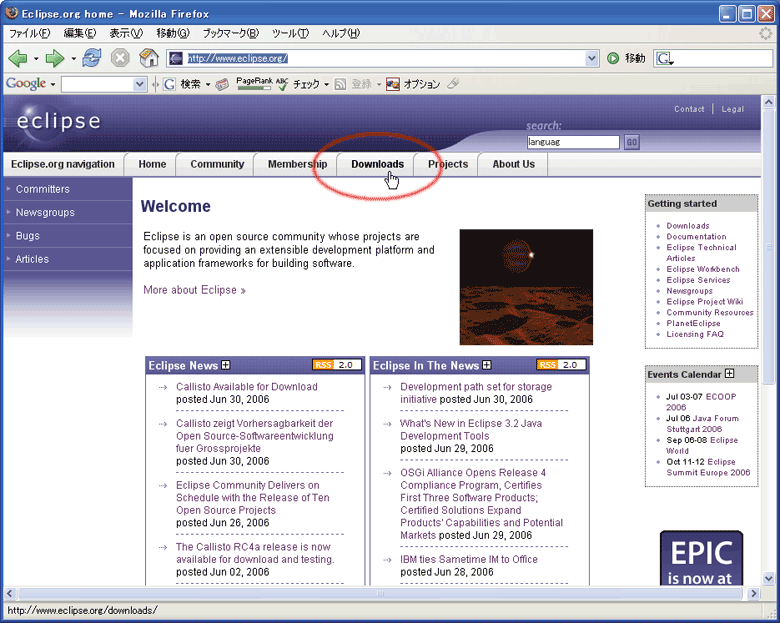Open the Google toolbar オプション icon
This screenshot has width=780, height=623.
[393, 84]
